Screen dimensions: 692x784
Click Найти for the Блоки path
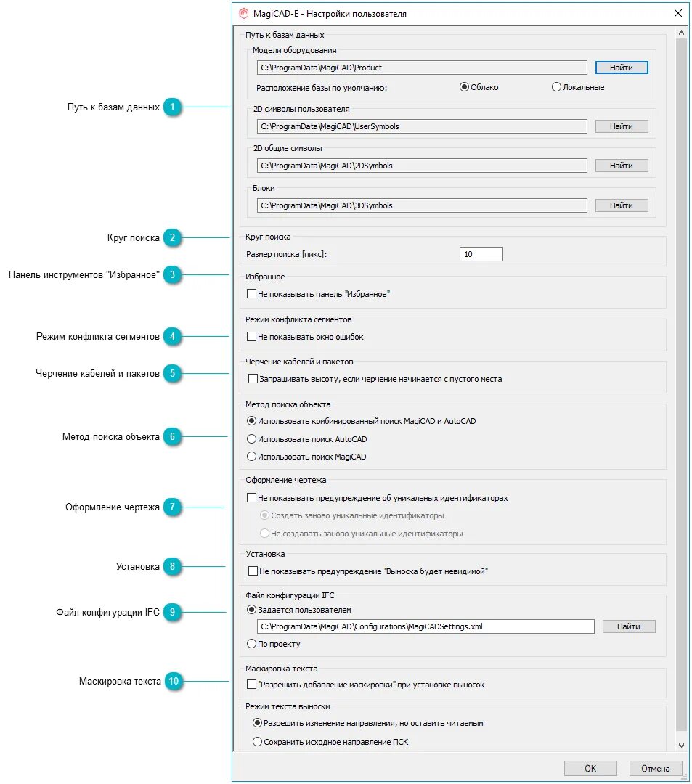(x=622, y=205)
